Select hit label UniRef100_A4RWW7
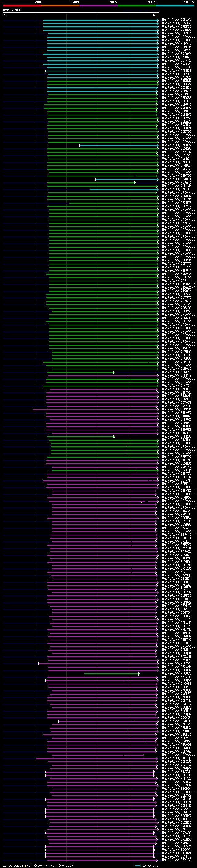This screenshot has height=868, width=197. coord(177,81)
